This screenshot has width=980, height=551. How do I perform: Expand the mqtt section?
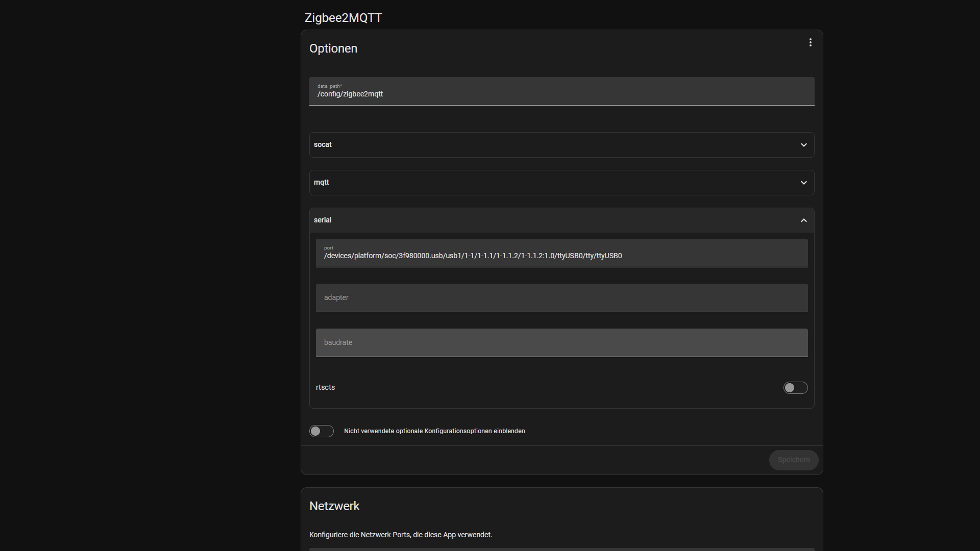(x=561, y=183)
